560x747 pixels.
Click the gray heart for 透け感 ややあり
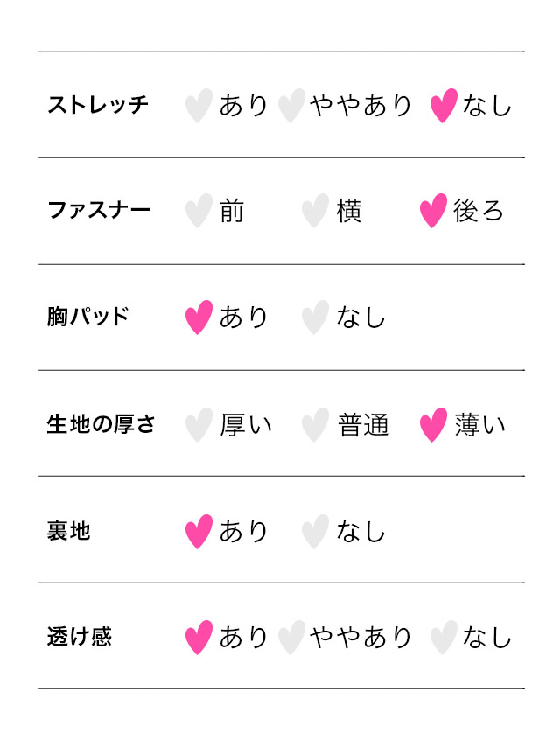click(291, 638)
